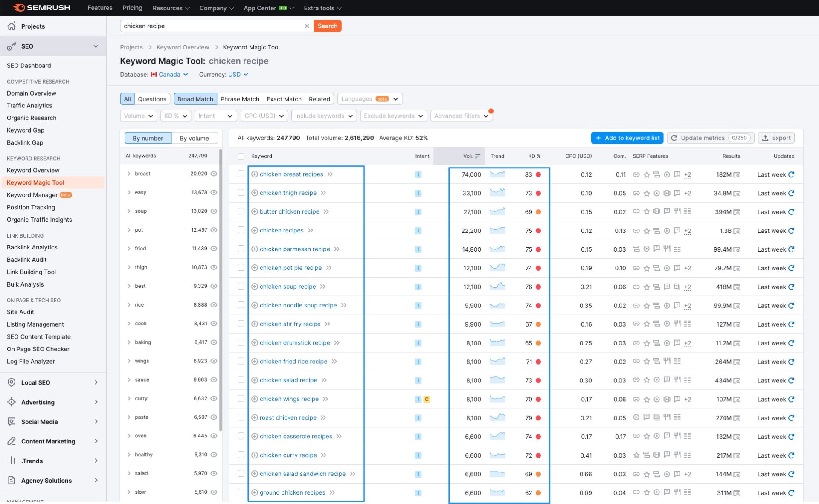Viewport: 819px width, 504px height.
Task: Switch groups to By volume
Action: coord(194,138)
